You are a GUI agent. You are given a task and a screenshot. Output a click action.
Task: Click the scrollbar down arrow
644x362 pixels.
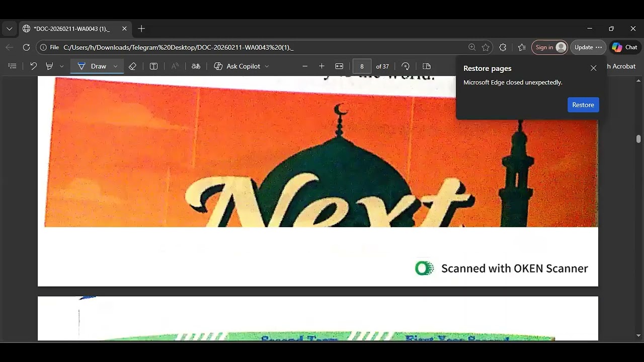coord(638,335)
